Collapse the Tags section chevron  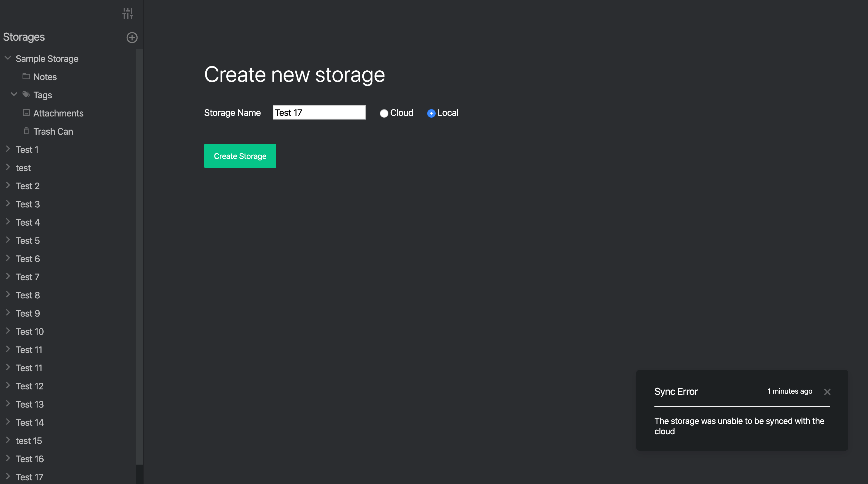14,94
